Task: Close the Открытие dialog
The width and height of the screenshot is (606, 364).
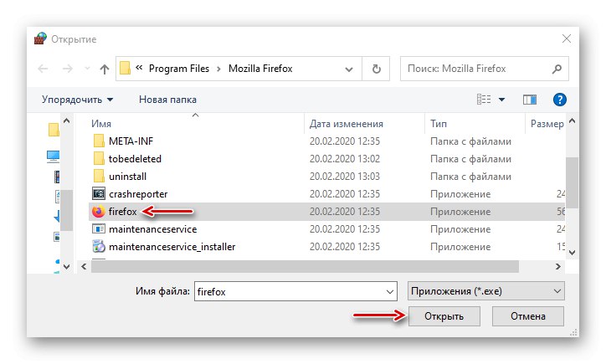Action: point(567,38)
